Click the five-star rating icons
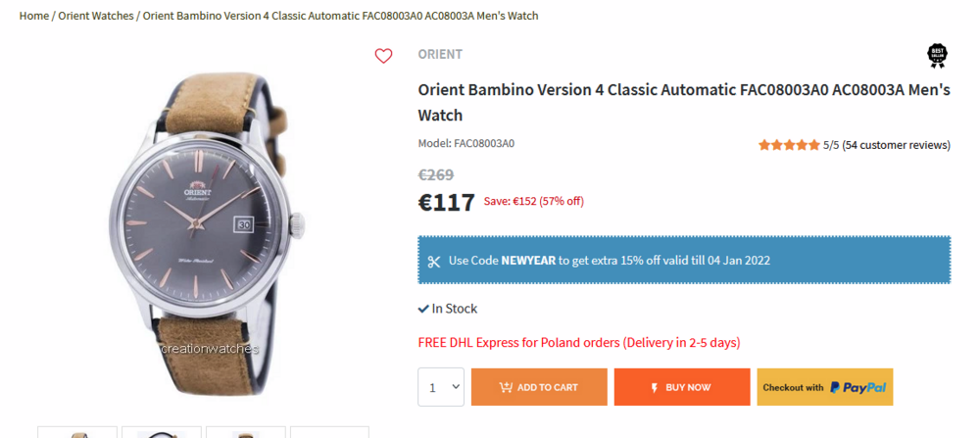Screen dimensions: 980x438 789,145
